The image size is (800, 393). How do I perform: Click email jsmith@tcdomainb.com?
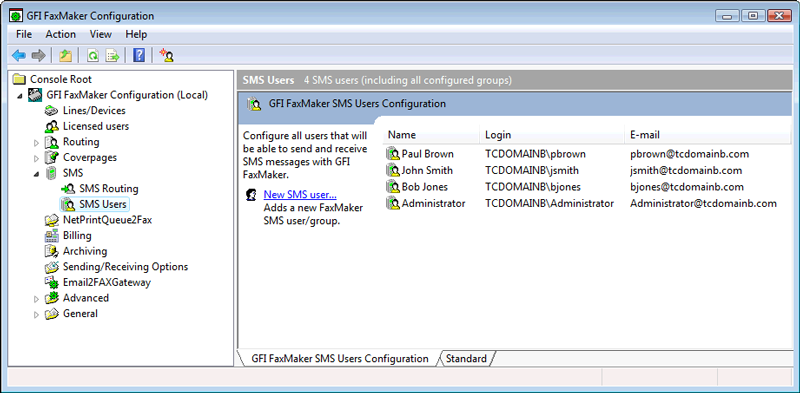686,170
